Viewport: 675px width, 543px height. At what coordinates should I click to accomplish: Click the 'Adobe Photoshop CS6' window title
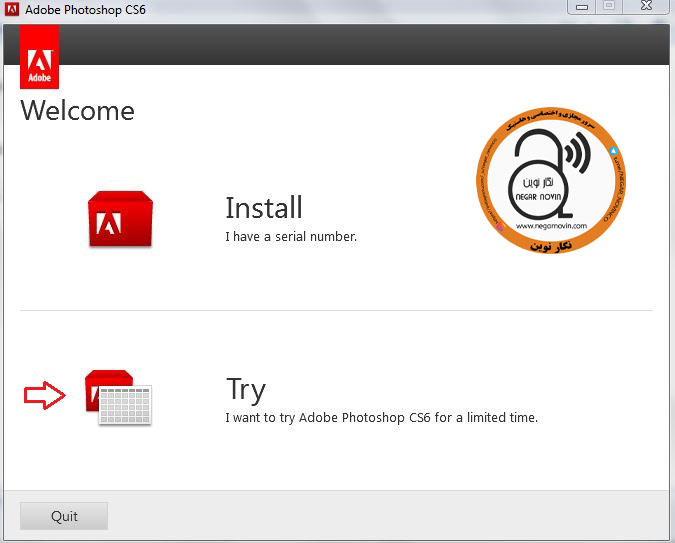click(85, 9)
